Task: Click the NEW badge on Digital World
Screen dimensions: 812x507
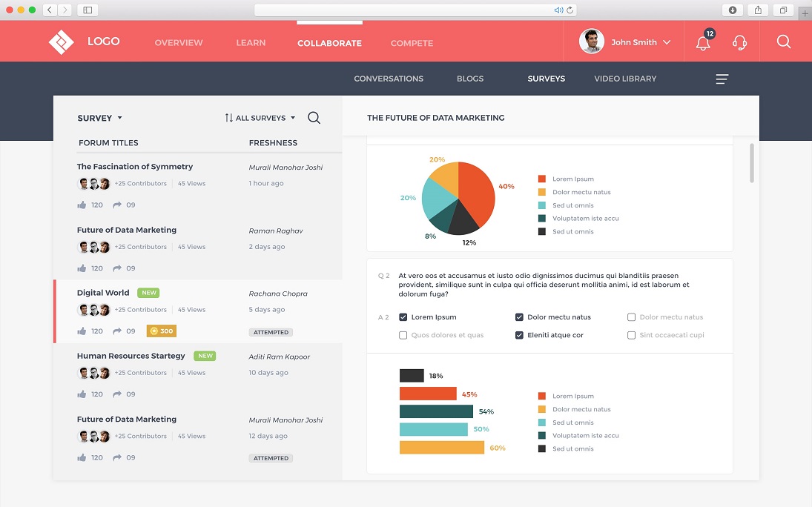Action: click(148, 293)
